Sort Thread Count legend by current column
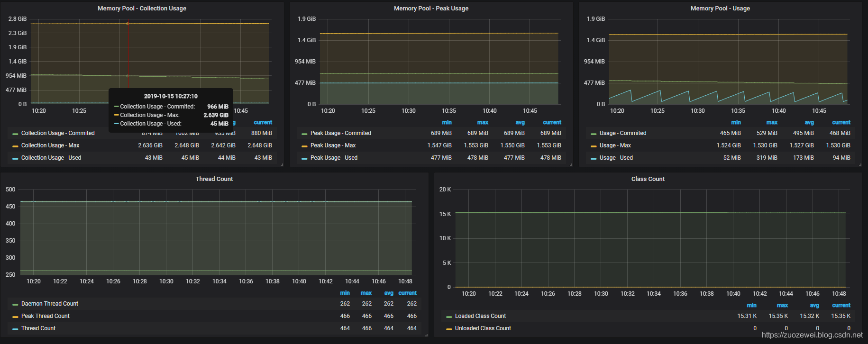The width and height of the screenshot is (868, 344). click(407, 293)
